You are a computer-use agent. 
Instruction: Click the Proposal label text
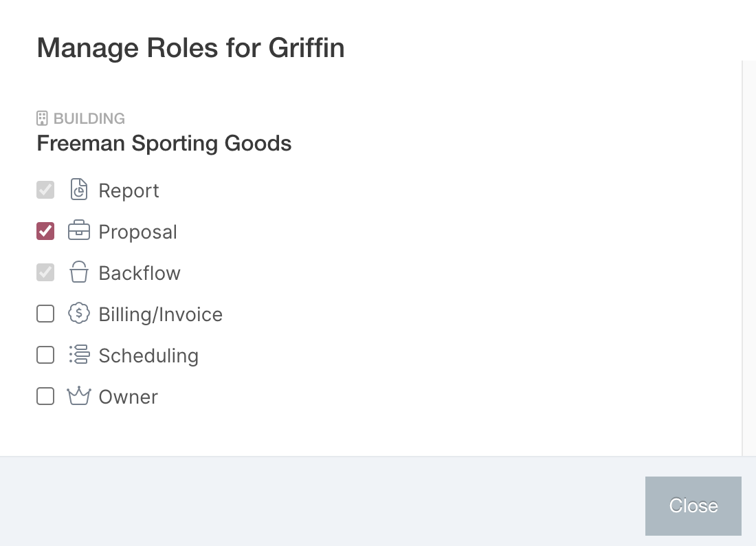[x=138, y=232]
